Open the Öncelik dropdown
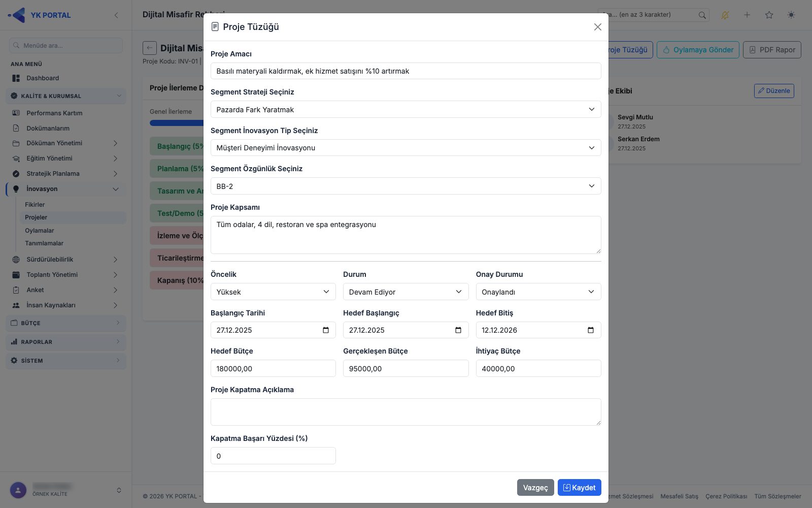812x508 pixels. (273, 292)
